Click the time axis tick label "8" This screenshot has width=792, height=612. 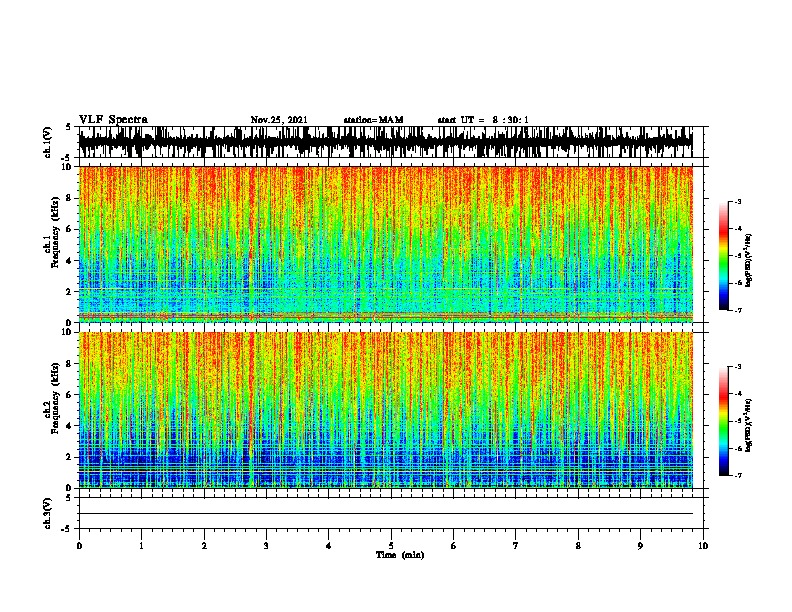click(578, 546)
